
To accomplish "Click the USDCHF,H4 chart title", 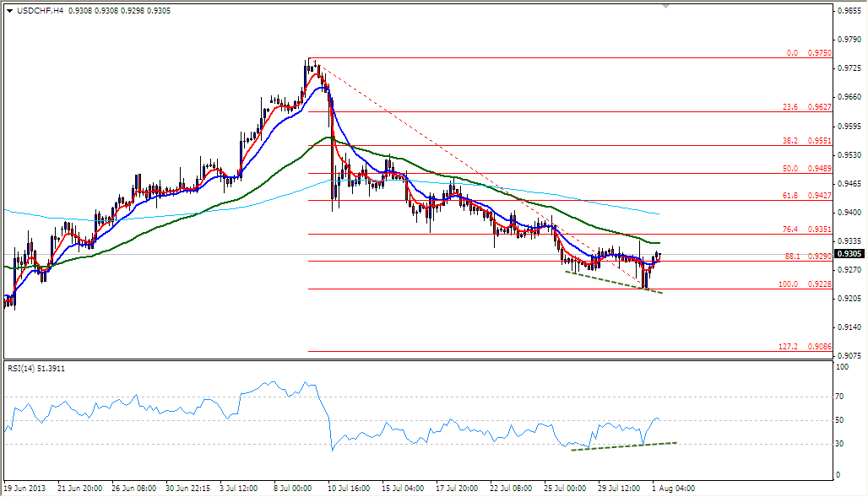I will pos(40,10).
